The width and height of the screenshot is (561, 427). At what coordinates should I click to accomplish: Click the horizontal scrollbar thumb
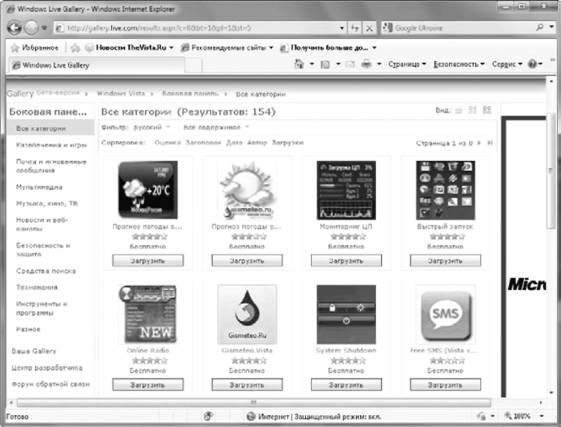pos(253,403)
